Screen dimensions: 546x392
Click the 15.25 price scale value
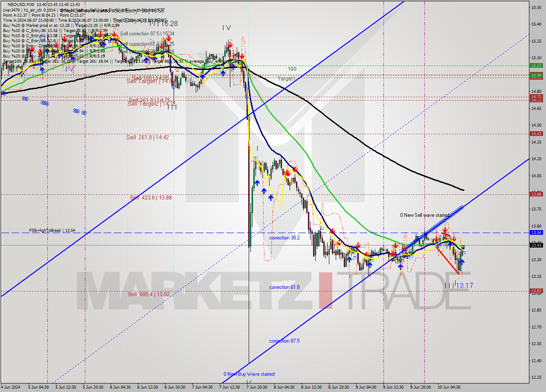click(536, 41)
